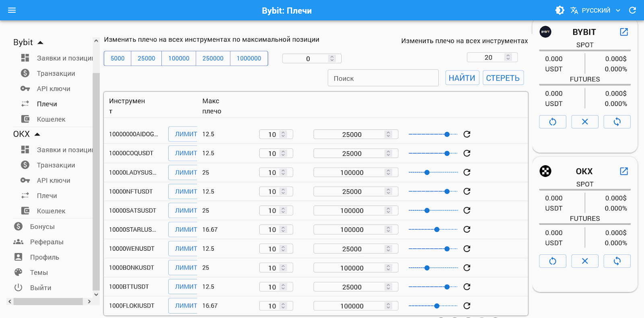
Task: Click the refresh icon in top header
Action: pyautogui.click(x=632, y=10)
